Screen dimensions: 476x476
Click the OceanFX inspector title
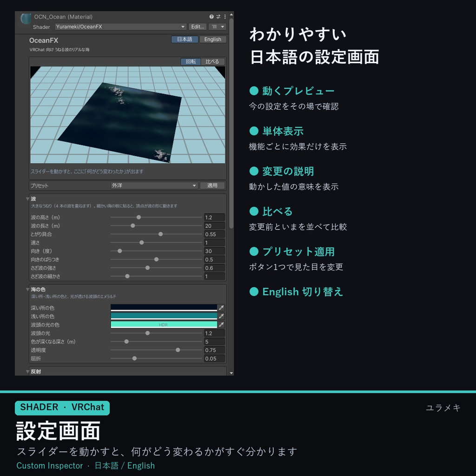pyautogui.click(x=43, y=40)
